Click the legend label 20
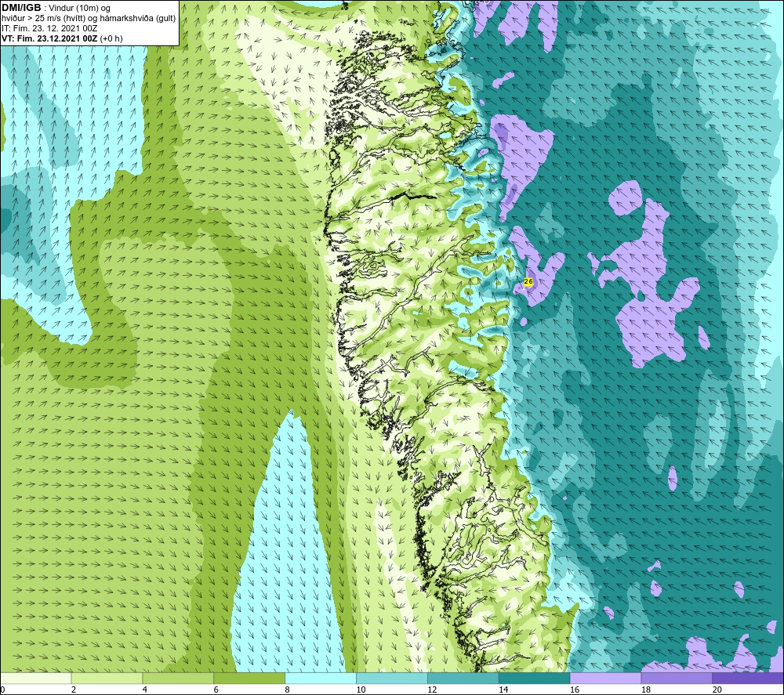784x695 pixels. (x=717, y=690)
